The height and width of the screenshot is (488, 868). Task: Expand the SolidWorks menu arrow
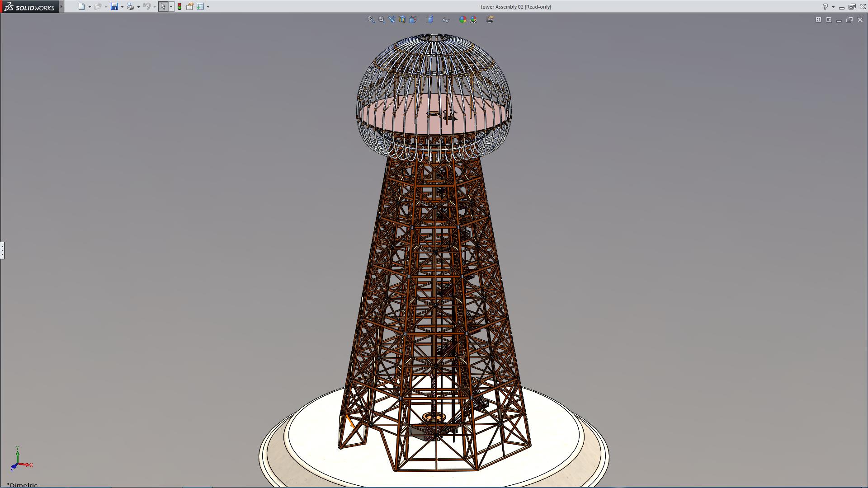[x=61, y=6]
